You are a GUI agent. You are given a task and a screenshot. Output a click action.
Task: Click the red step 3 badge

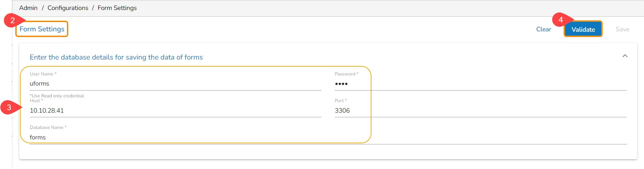coord(9,108)
